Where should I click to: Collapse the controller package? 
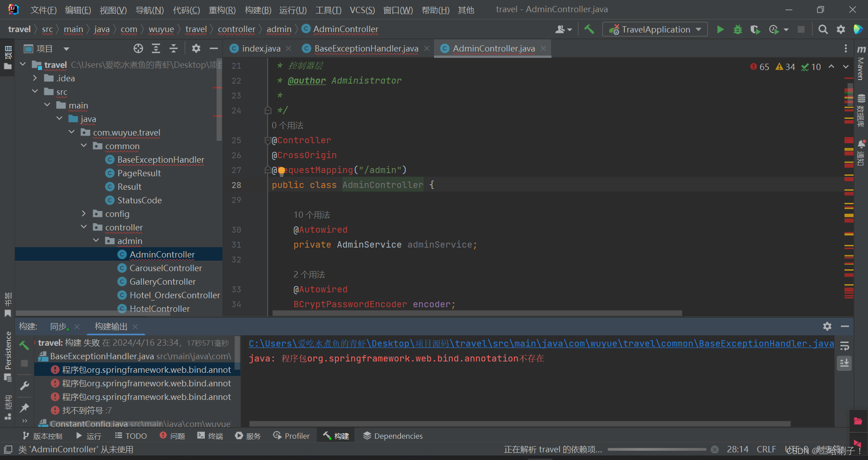[x=84, y=227]
